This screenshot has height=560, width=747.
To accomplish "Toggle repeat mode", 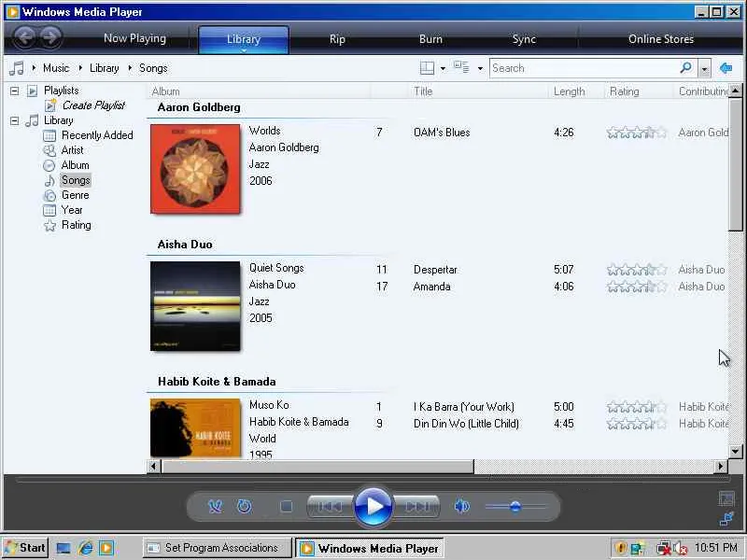I will 245,506.
